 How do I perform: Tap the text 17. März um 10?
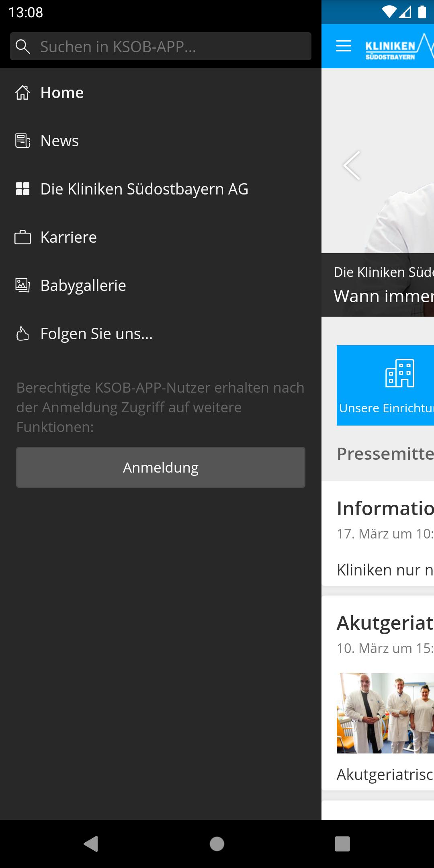[385, 534]
